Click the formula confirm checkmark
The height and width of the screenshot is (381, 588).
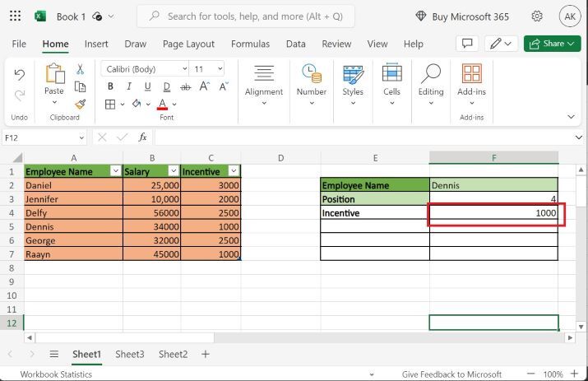(123, 137)
